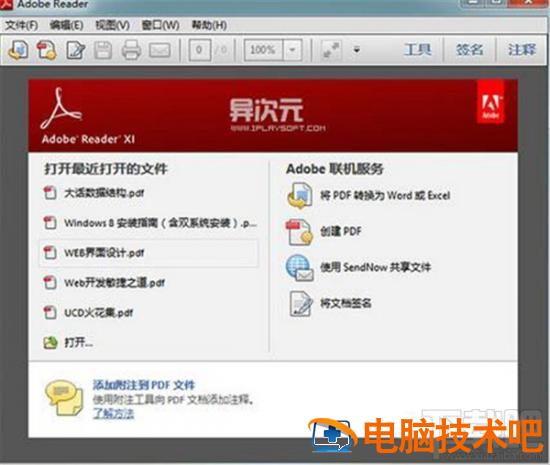Click the Print toolbar icon
The height and width of the screenshot is (465, 550).
tap(131, 50)
